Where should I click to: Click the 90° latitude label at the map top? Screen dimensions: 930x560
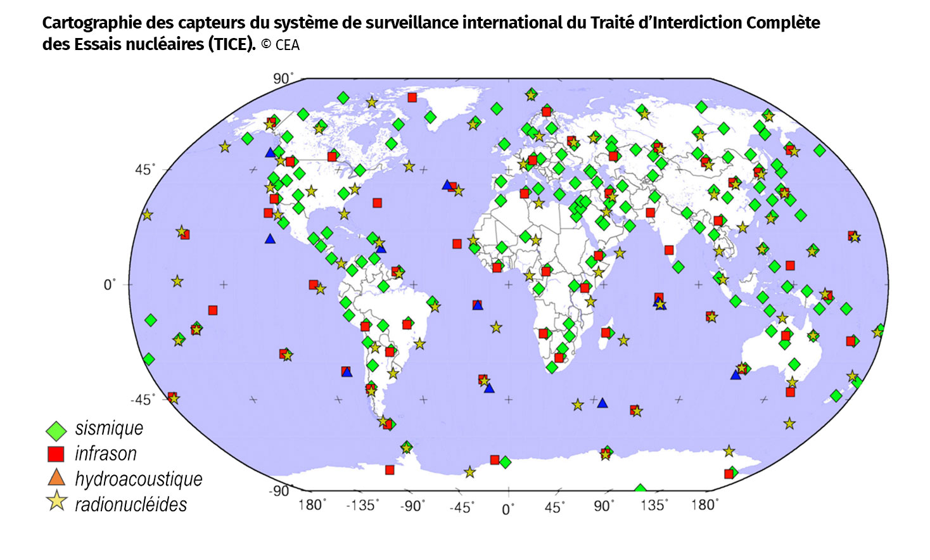coord(283,79)
